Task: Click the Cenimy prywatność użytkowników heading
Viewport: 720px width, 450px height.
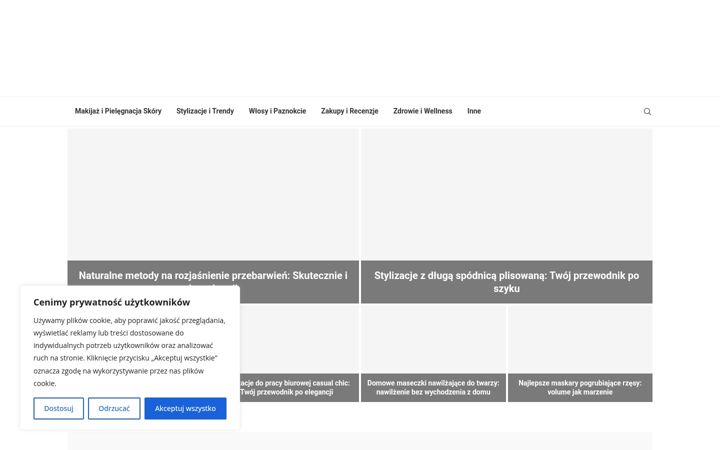Action: click(x=112, y=302)
